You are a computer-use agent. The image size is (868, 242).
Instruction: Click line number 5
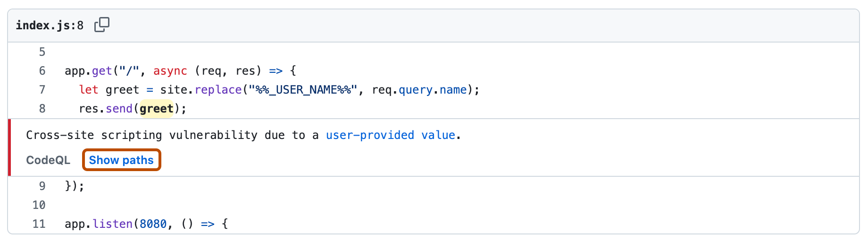(42, 52)
